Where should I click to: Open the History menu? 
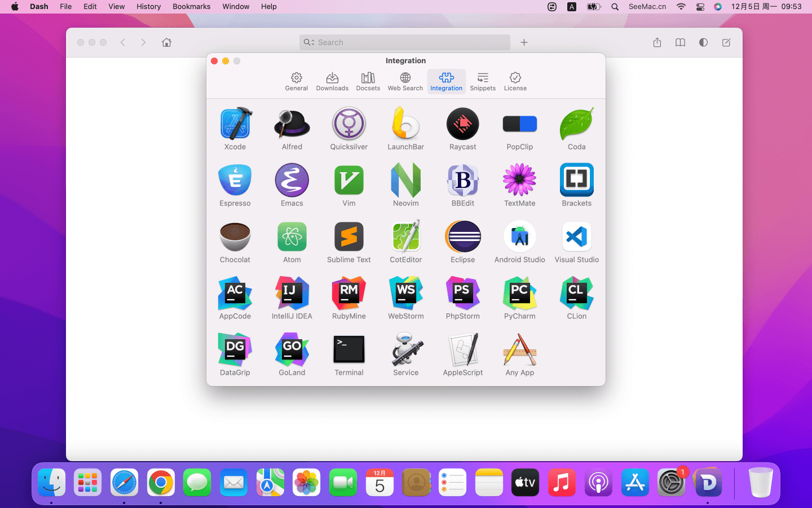click(148, 7)
